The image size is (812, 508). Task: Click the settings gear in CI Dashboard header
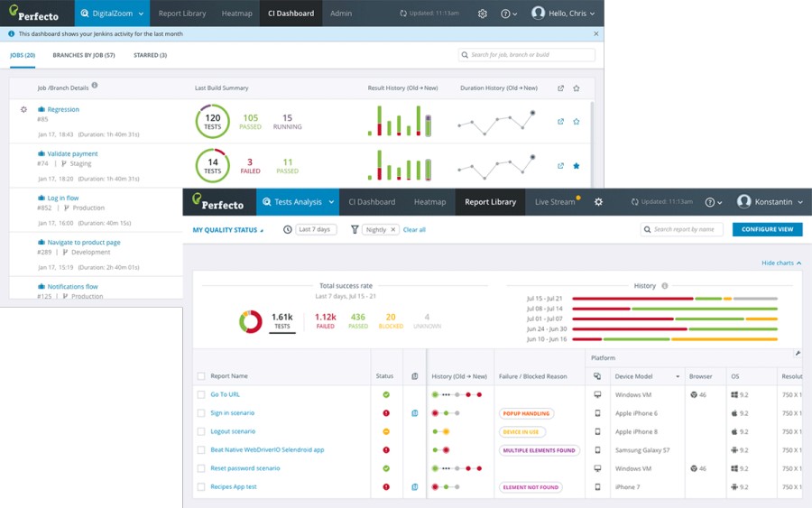pos(483,14)
